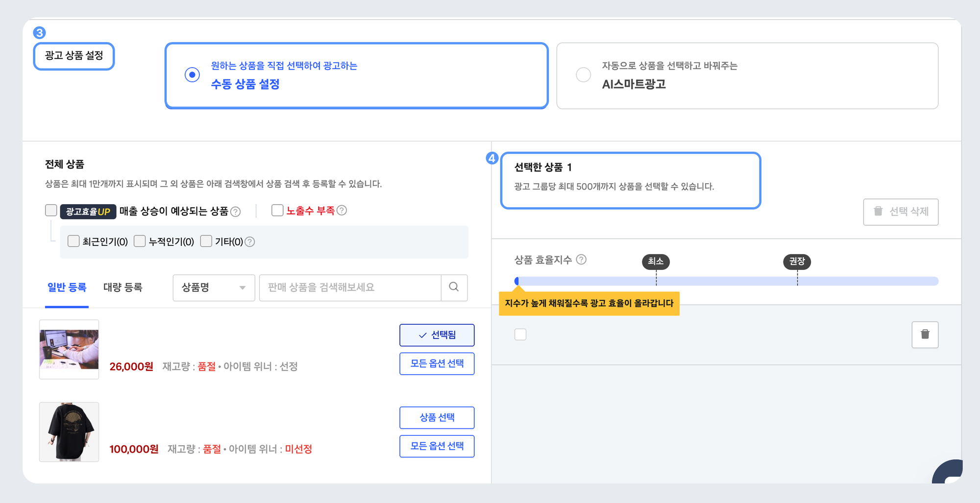The image size is (980, 503).
Task: Click the 상품 선택 button for 100,000원 product
Action: 437,417
